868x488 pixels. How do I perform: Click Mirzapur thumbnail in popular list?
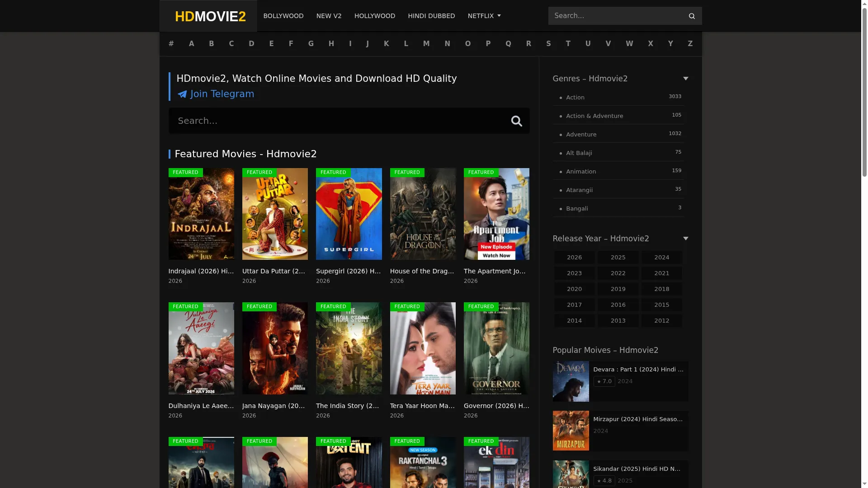[571, 431]
